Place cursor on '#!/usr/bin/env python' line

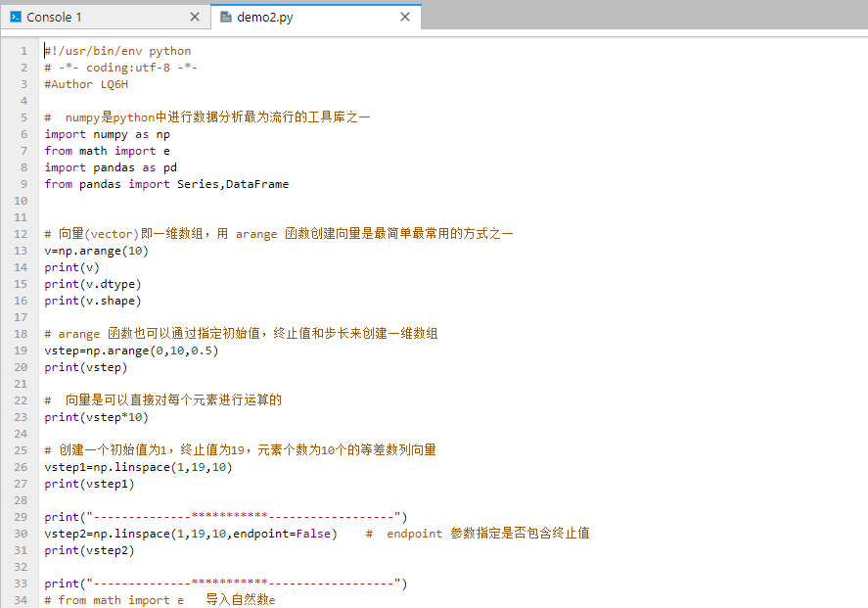117,51
